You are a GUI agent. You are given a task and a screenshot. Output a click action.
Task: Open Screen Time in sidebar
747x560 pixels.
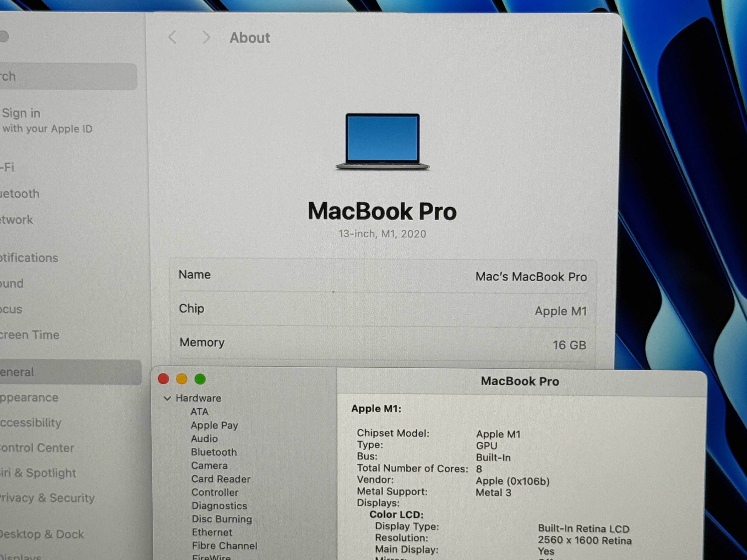point(30,335)
